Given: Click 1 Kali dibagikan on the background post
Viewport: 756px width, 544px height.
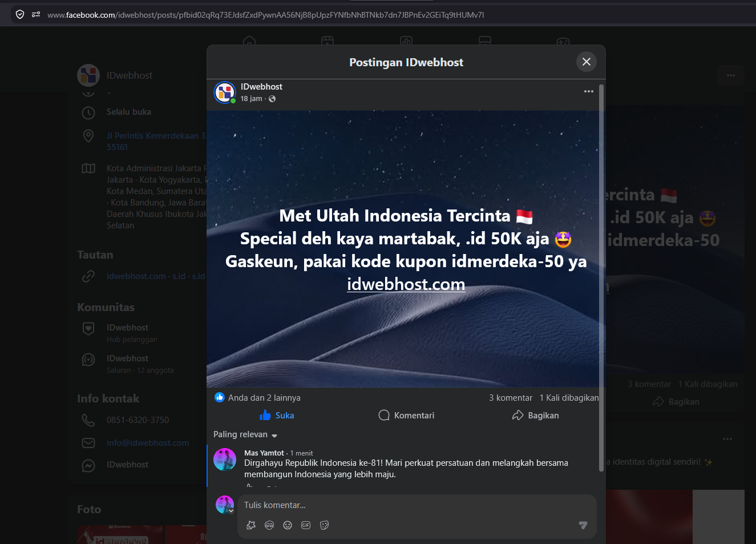Looking at the screenshot, I should [x=708, y=384].
